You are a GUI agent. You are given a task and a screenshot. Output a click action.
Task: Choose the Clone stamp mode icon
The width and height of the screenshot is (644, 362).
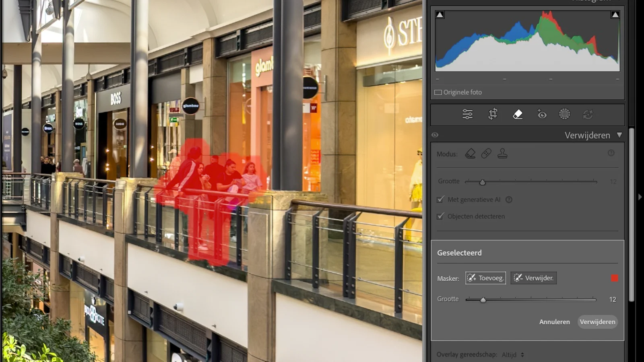point(502,154)
